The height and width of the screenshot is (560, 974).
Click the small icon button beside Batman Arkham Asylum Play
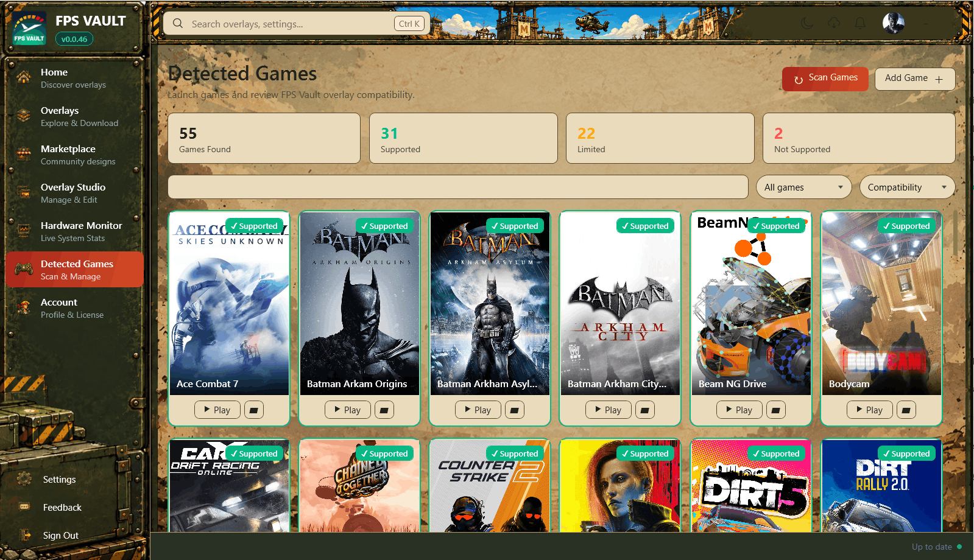coord(515,410)
